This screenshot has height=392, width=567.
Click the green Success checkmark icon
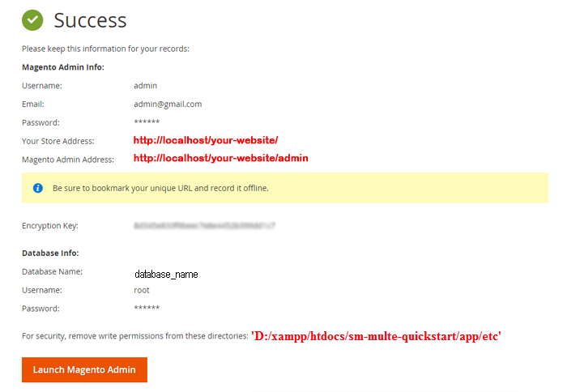(x=32, y=19)
